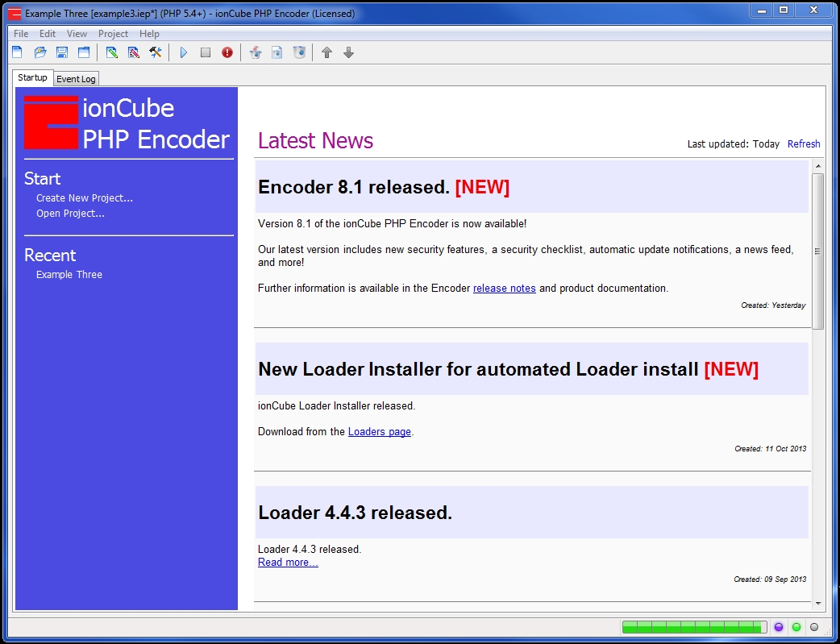Click the plain bin toolbar icon
The width and height of the screenshot is (840, 644).
299,52
